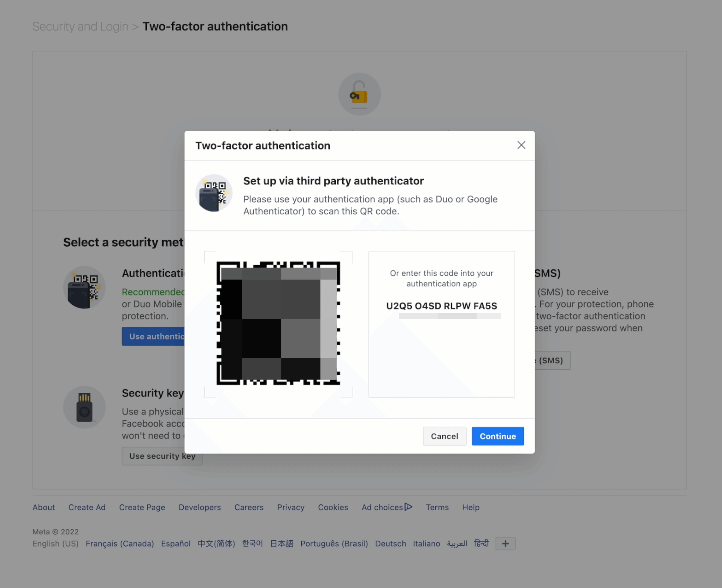Close the Two-factor authentication dialog

521,145
